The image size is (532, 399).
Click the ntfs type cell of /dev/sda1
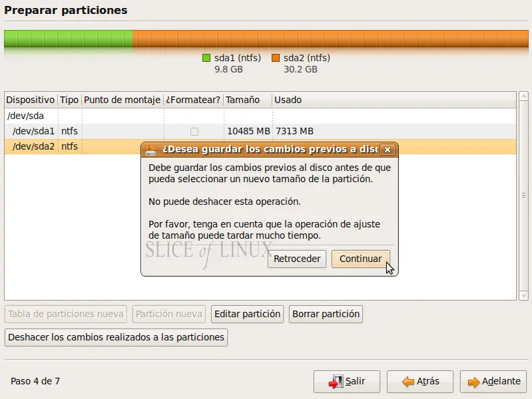click(69, 131)
